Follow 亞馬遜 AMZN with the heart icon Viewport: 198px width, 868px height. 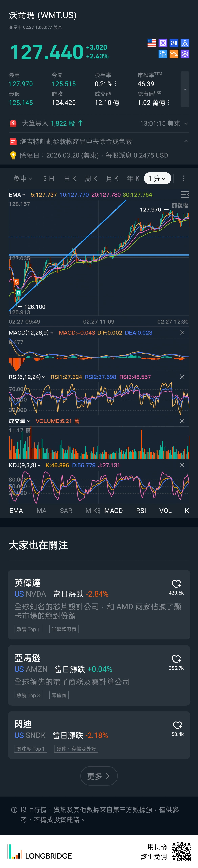click(x=176, y=659)
